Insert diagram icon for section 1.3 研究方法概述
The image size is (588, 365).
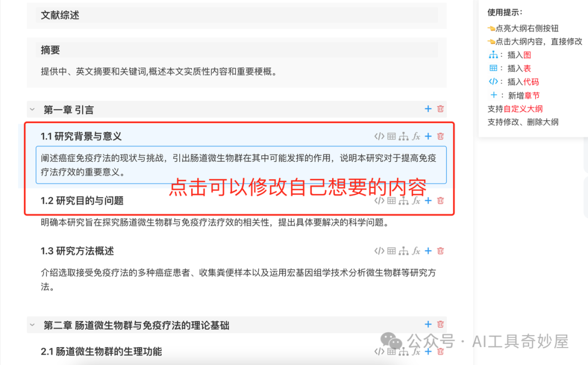[403, 251]
